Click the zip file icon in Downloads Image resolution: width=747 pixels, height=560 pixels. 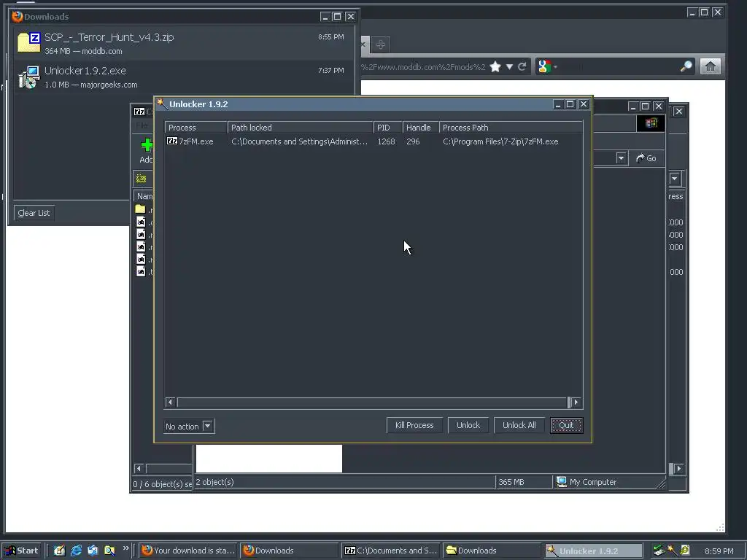coord(28,42)
